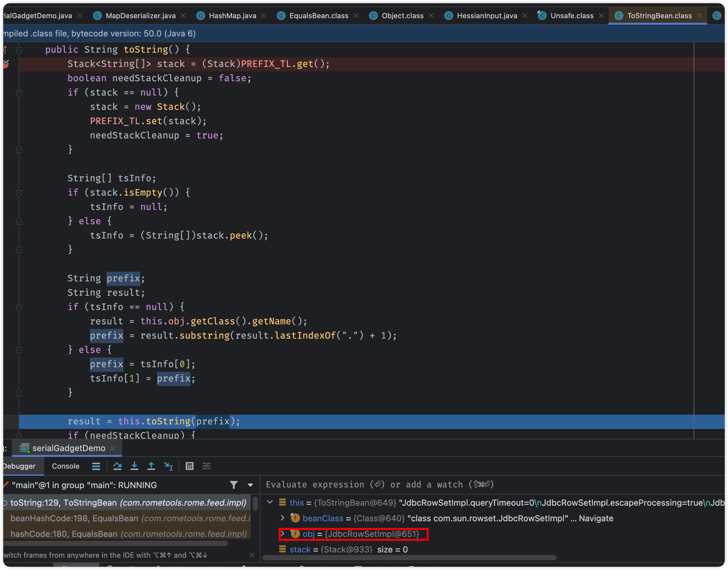Click the HessianInput.java class file icon
Screen dimensions: 728x570
tap(449, 16)
